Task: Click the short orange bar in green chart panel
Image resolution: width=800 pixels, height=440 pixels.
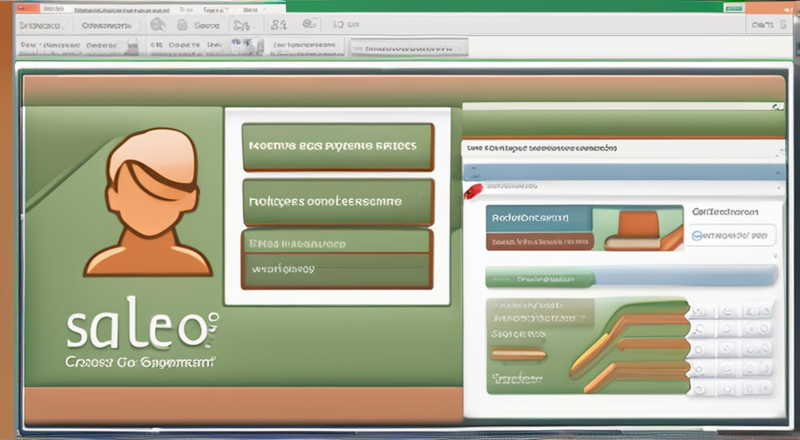Action: [518, 354]
